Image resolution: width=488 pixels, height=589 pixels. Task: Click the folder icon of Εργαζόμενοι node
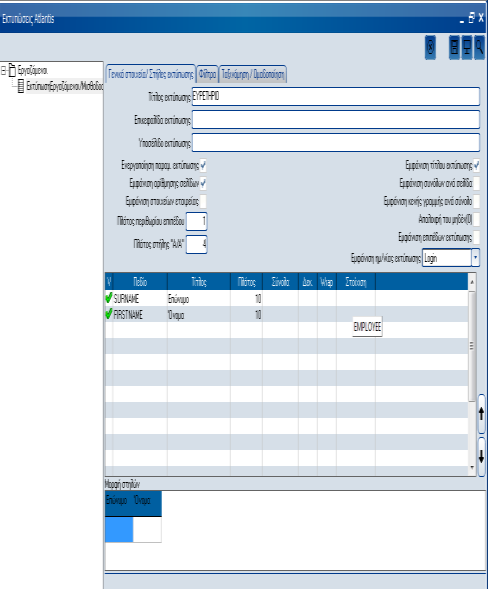click(12, 70)
